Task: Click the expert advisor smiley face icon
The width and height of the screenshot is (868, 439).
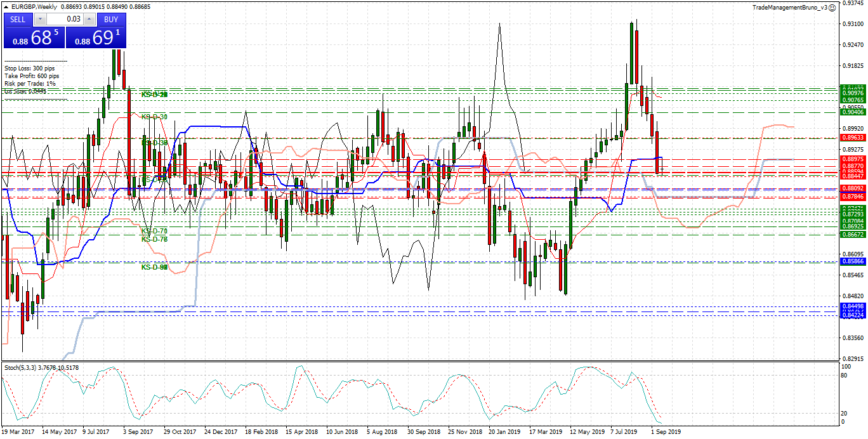Action: (832, 7)
